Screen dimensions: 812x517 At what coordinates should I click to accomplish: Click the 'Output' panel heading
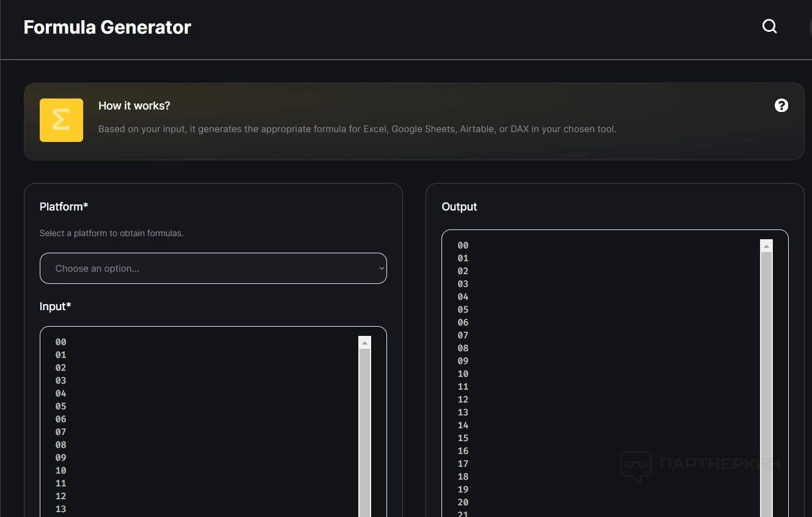point(459,207)
